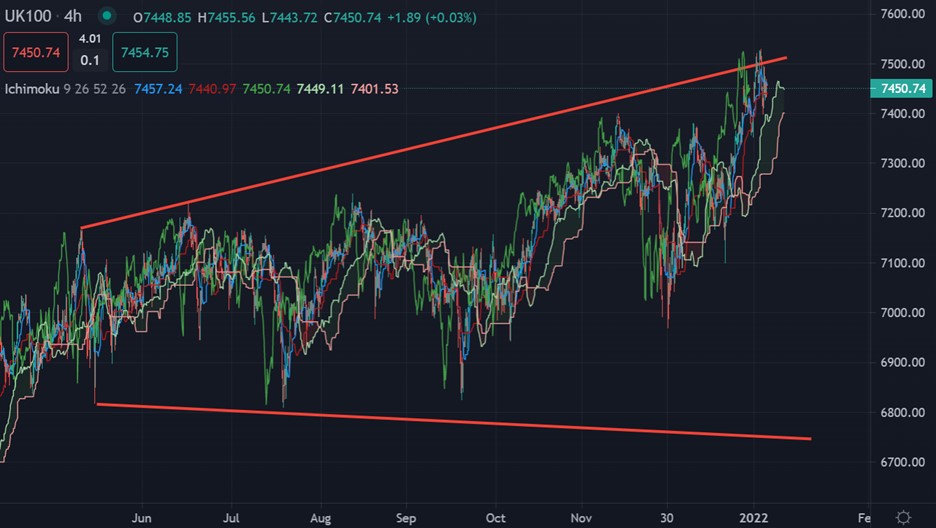Click the 6800.00 price axis label
This screenshot has width=936, height=528.
pos(903,412)
